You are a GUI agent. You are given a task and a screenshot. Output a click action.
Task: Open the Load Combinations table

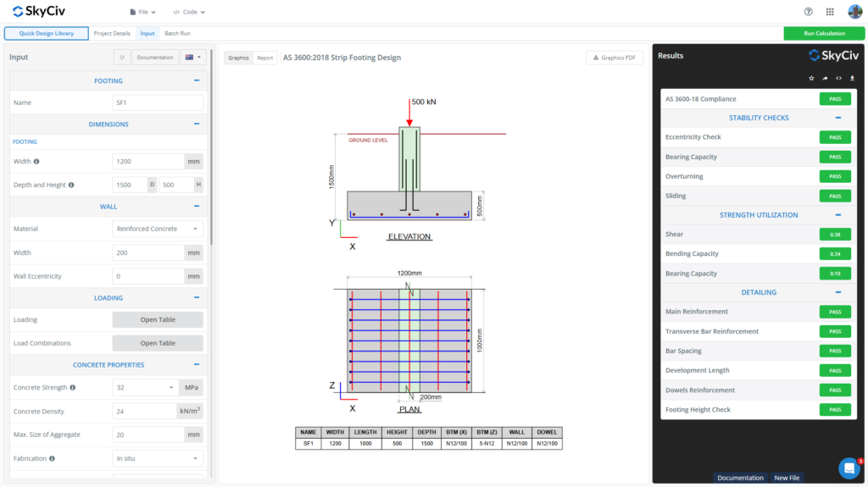[158, 343]
